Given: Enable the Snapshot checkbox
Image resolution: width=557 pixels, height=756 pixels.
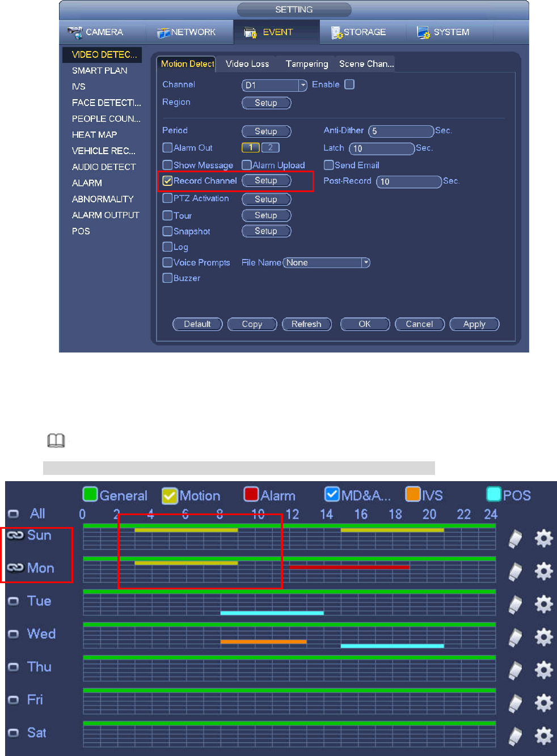Looking at the screenshot, I should click(167, 231).
